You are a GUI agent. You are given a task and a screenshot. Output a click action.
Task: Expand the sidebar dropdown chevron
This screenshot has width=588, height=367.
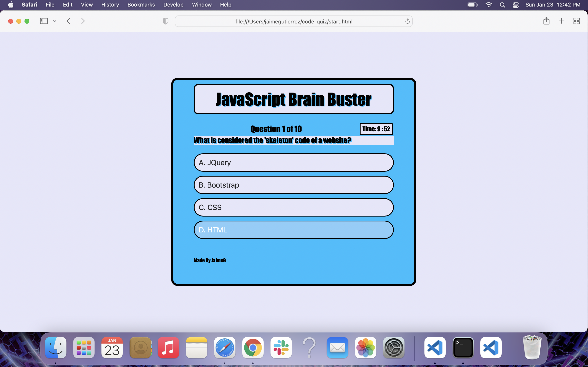click(x=55, y=21)
